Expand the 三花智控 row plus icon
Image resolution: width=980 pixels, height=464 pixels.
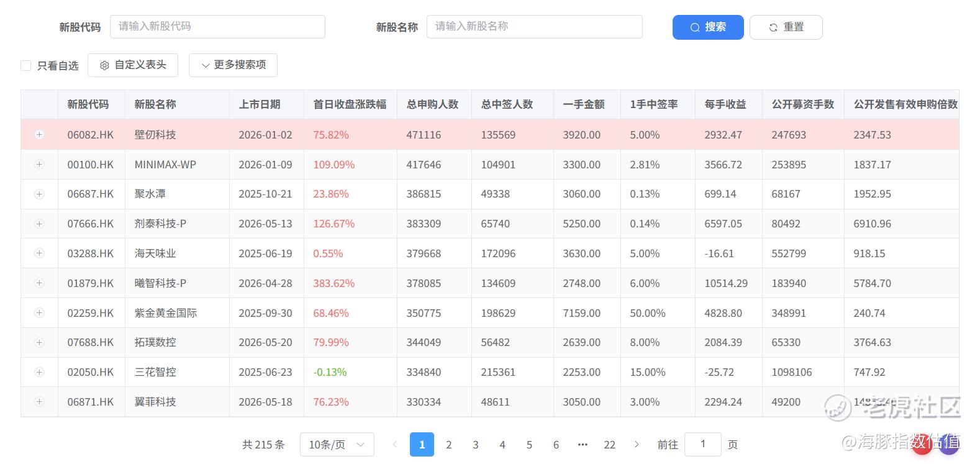tap(39, 372)
